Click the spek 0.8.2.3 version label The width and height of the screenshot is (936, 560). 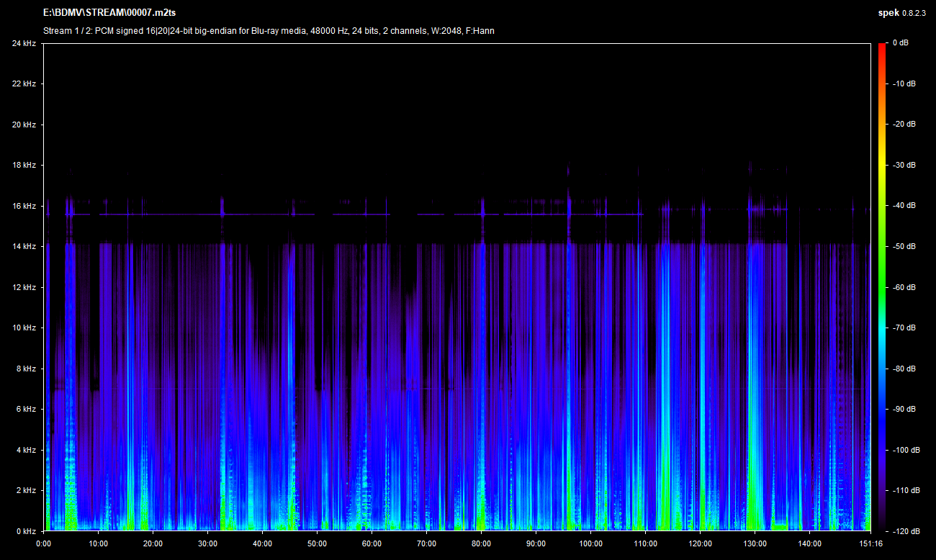click(x=902, y=14)
